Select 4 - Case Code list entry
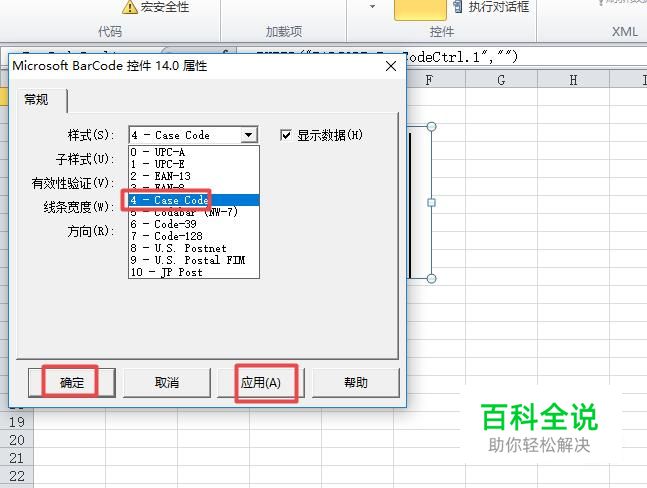 [x=194, y=200]
